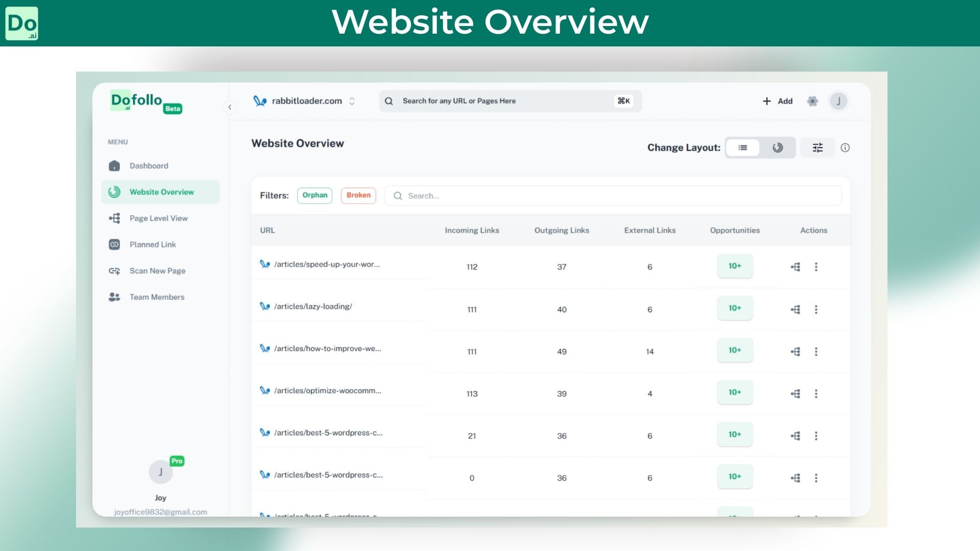Open three-dot menu for how-to-improve-we row

pos(816,352)
